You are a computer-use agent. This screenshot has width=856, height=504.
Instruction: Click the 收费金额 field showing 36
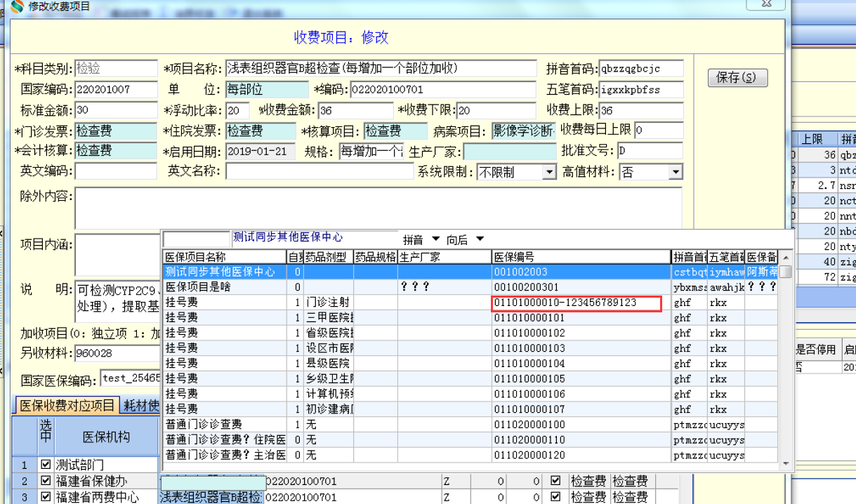pyautogui.click(x=355, y=110)
